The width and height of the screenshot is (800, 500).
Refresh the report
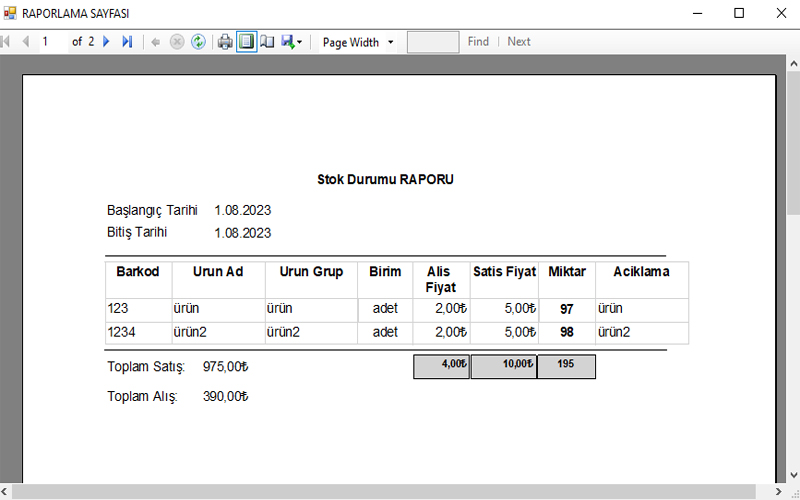198,42
